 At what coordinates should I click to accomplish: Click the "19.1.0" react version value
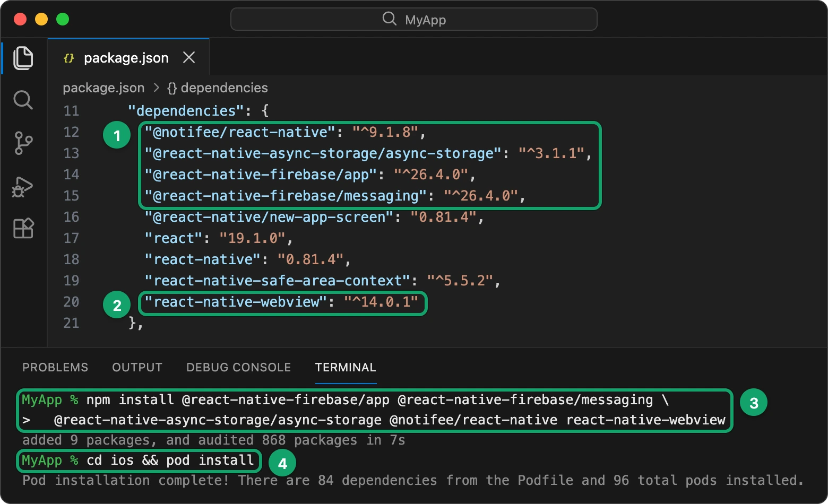pos(253,238)
